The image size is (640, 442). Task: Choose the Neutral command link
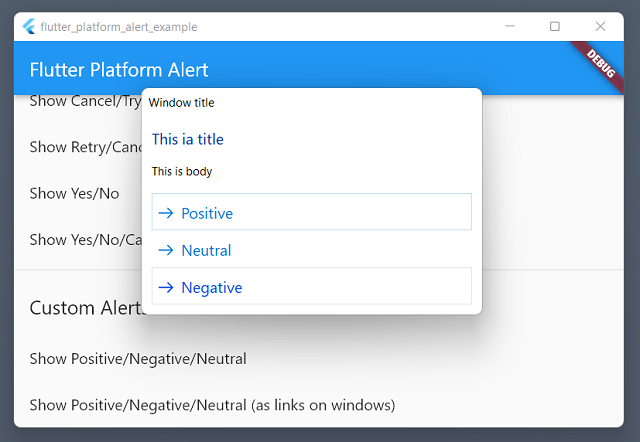(311, 249)
